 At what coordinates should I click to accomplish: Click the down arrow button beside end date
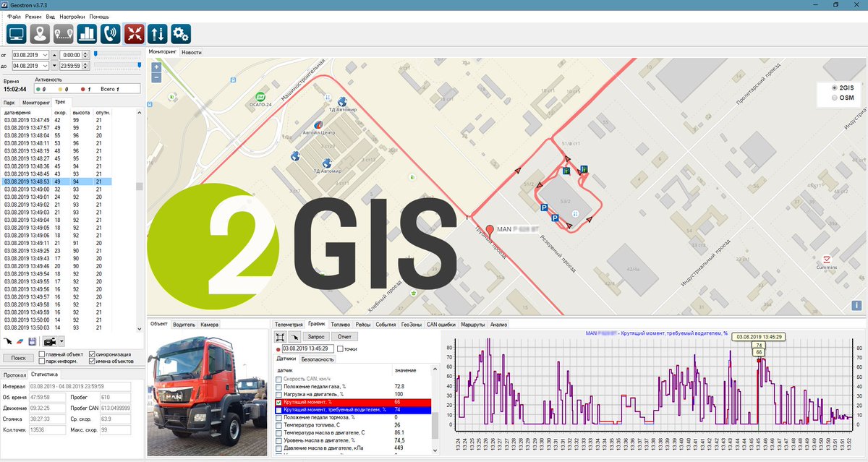tap(54, 66)
